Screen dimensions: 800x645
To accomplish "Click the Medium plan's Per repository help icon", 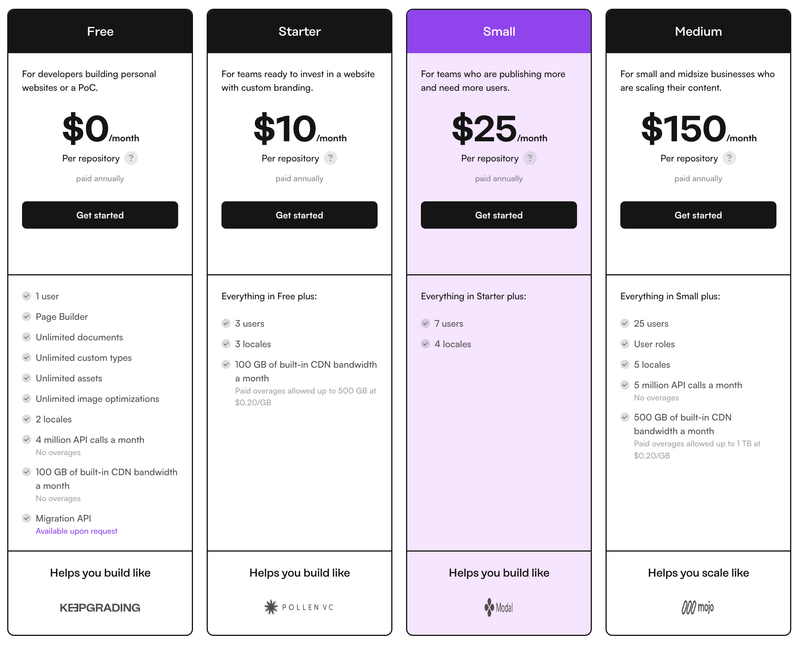I will coord(730,158).
